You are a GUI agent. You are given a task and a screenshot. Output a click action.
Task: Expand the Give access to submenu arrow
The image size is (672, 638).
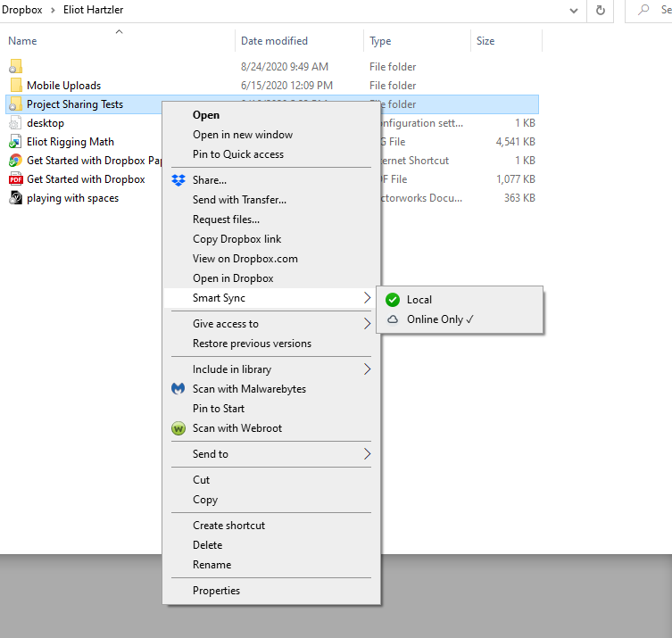pyautogui.click(x=366, y=324)
